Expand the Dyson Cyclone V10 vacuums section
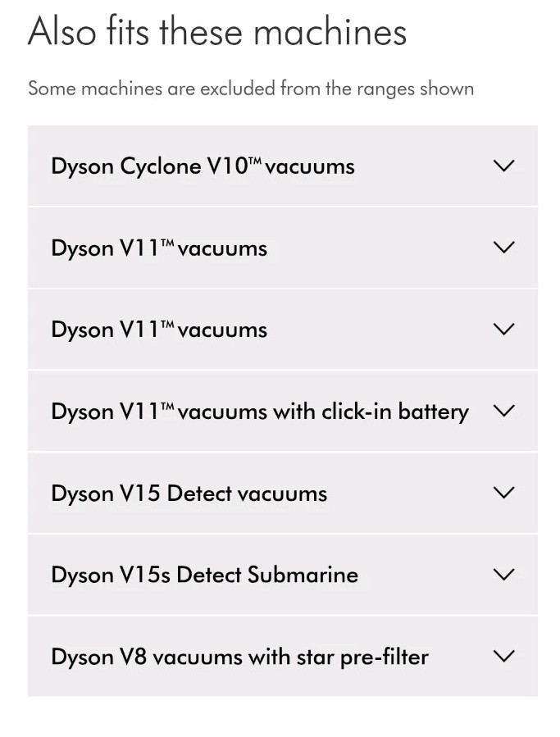This screenshot has height=737, width=560. [282, 166]
